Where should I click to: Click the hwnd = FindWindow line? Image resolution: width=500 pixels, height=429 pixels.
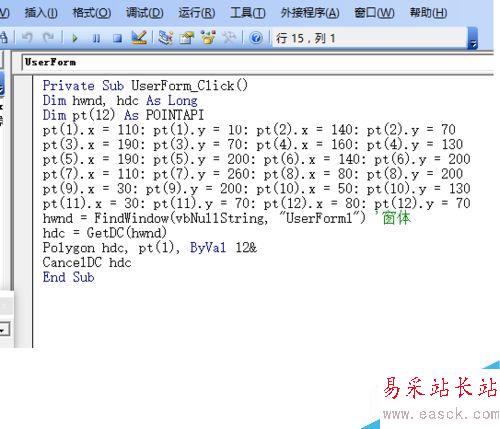click(x=227, y=218)
